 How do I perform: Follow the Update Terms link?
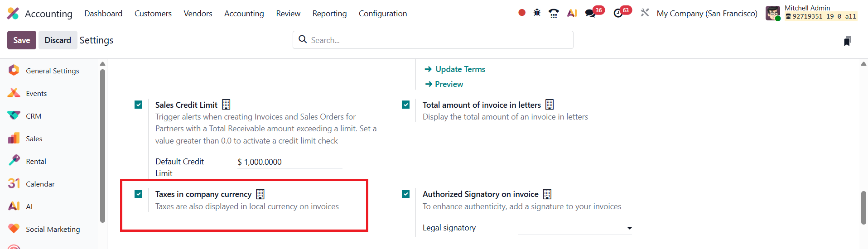pos(460,69)
